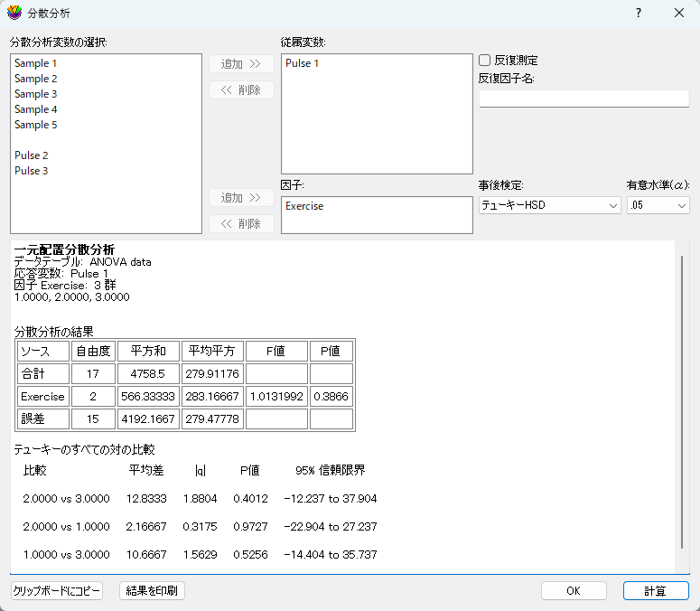
Task: Click the help question mark button
Action: 638,14
